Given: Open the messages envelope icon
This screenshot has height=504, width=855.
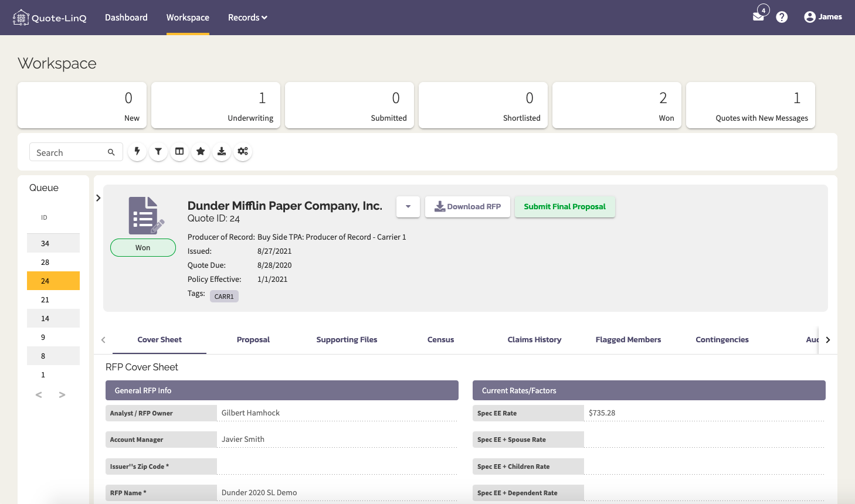Looking at the screenshot, I should tap(759, 16).
